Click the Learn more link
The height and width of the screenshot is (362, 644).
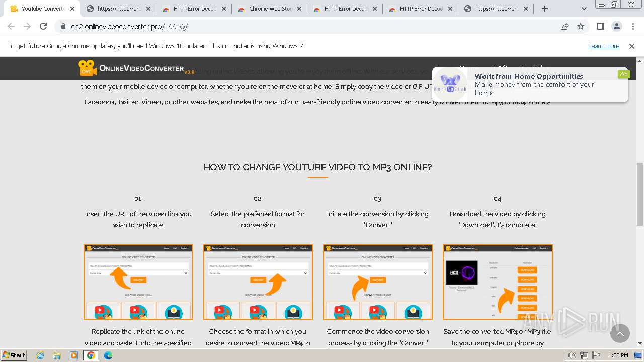click(604, 46)
